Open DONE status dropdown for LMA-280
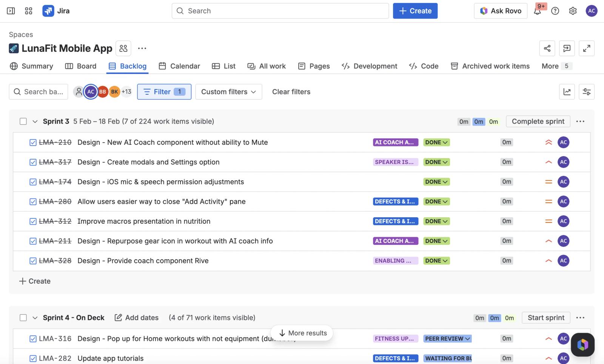The image size is (604, 364). [436, 201]
